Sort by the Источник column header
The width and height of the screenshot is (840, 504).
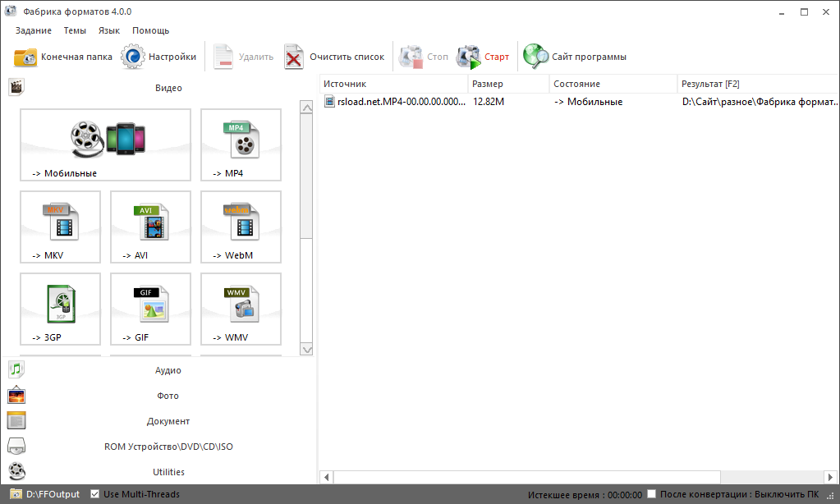pos(394,84)
